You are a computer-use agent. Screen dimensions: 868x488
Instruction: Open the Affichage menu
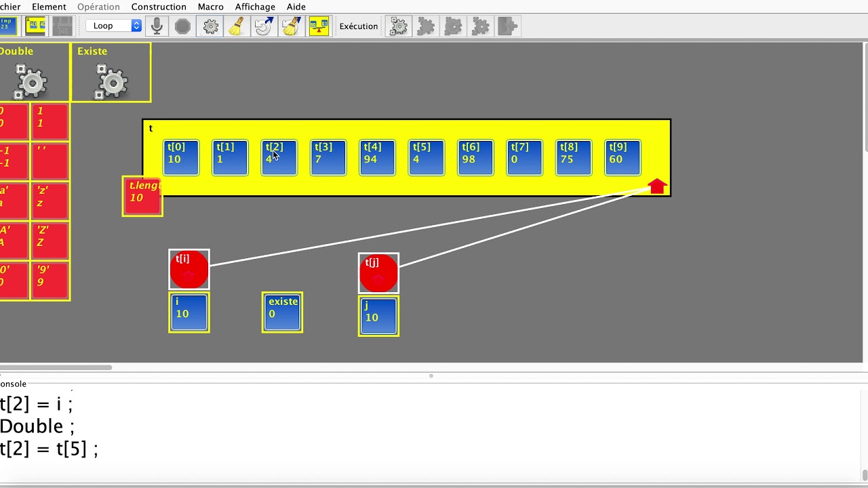tap(255, 7)
